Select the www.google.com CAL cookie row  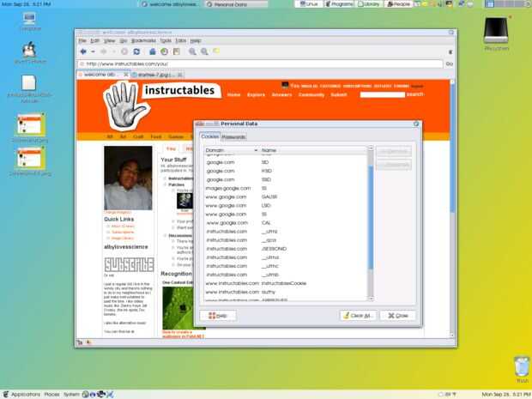point(286,223)
